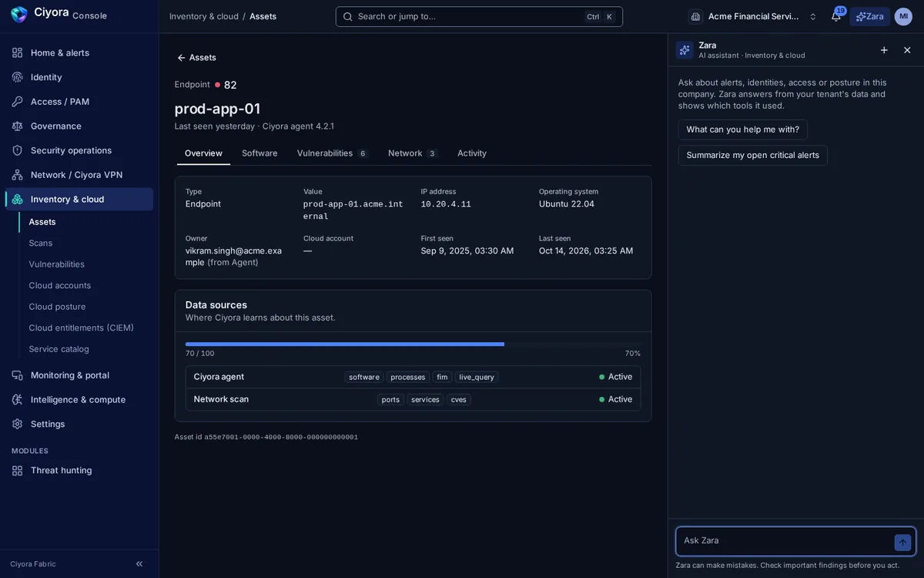Screen dimensions: 924x578
Task: Open the Threat hunting module
Action: (79, 470)
